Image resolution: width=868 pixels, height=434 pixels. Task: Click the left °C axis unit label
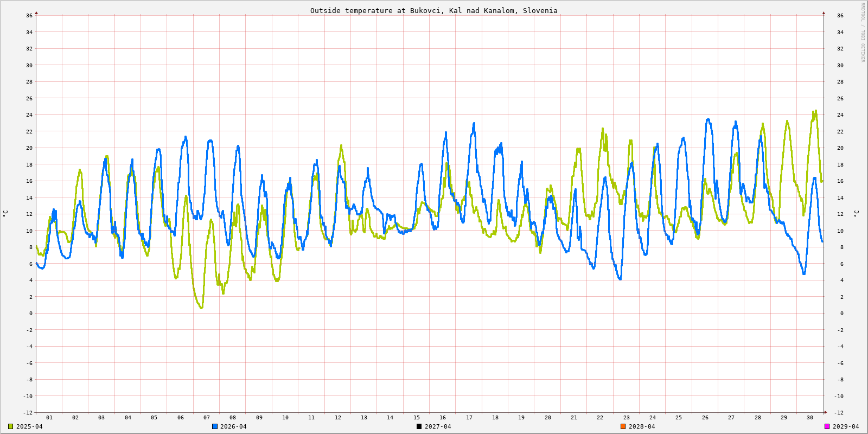pyautogui.click(x=5, y=213)
